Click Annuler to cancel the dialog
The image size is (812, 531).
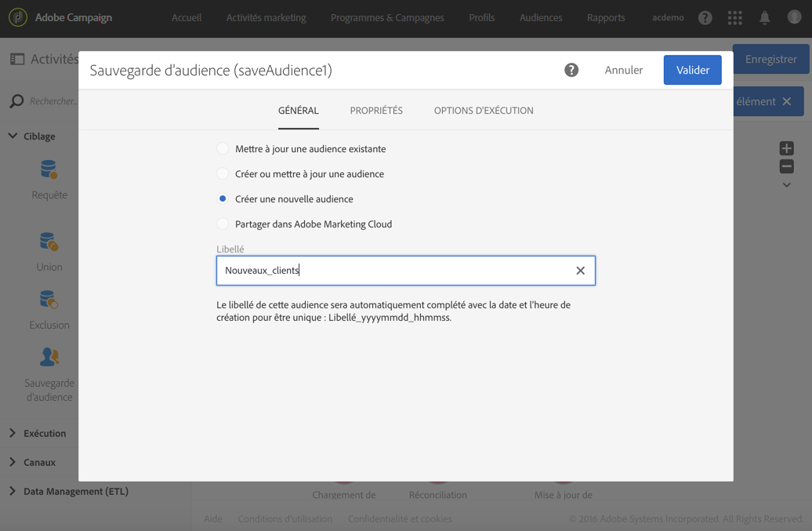pos(623,70)
